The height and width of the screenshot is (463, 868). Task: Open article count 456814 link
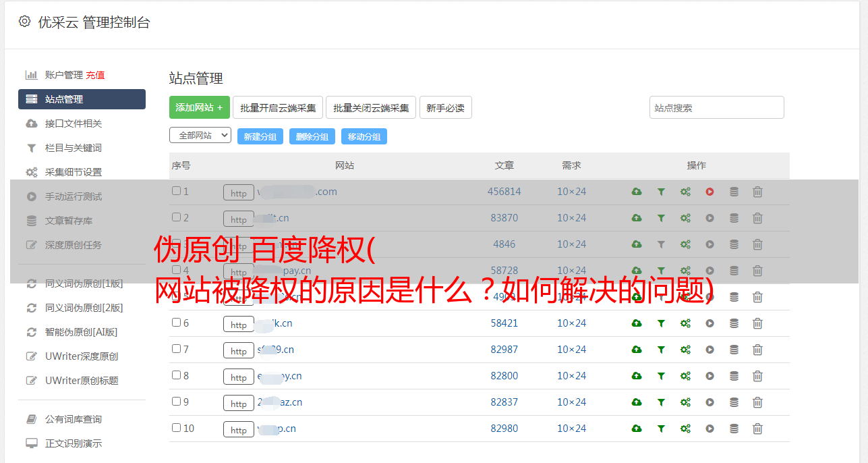click(504, 192)
